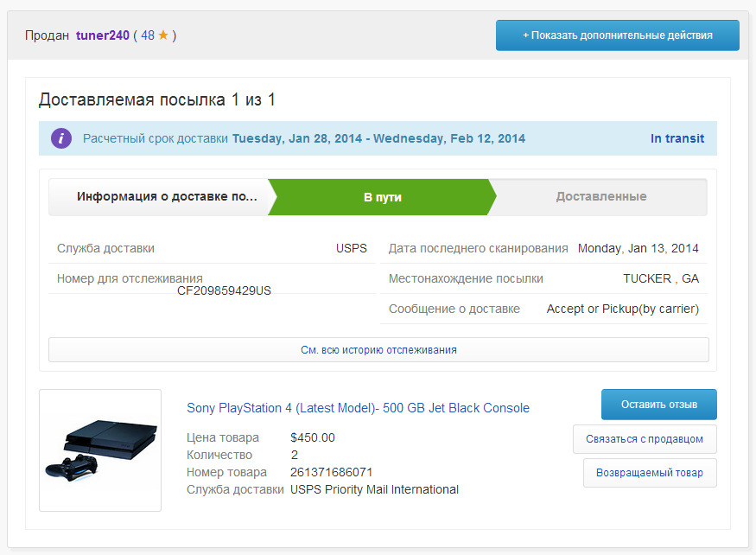Select the "Доставленные" step tab
The width and height of the screenshot is (756, 555).
coord(600,197)
